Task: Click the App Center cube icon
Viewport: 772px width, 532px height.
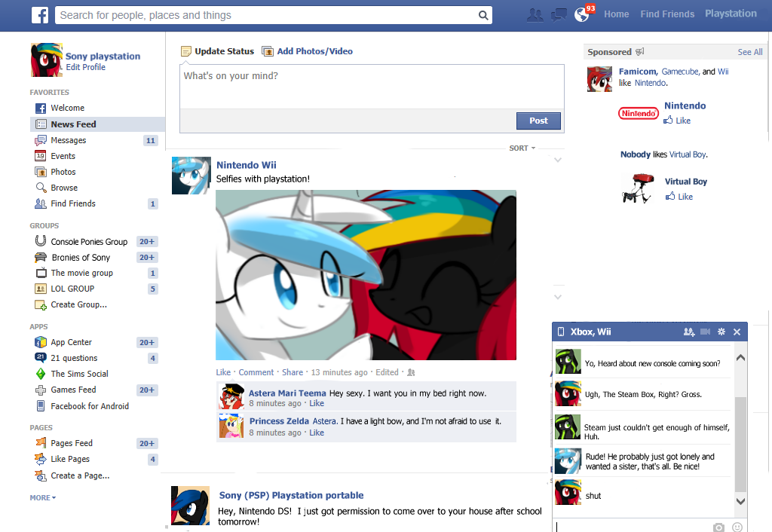Action: coord(41,342)
